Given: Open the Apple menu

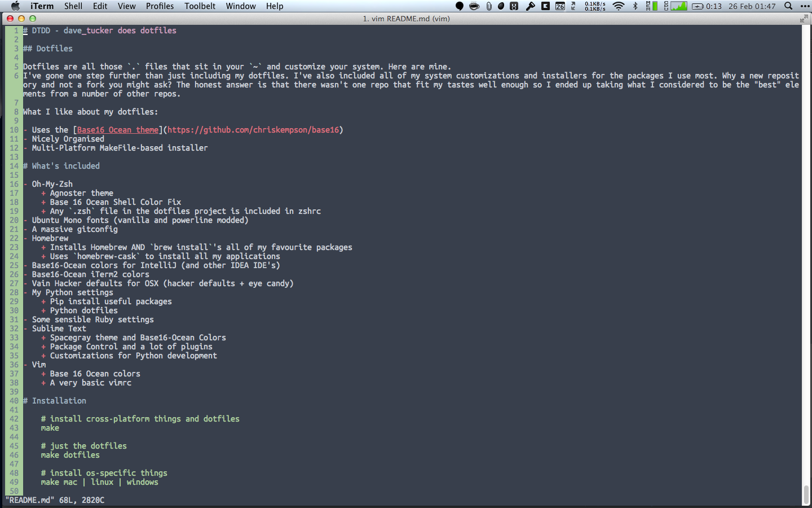Looking at the screenshot, I should pos(15,6).
